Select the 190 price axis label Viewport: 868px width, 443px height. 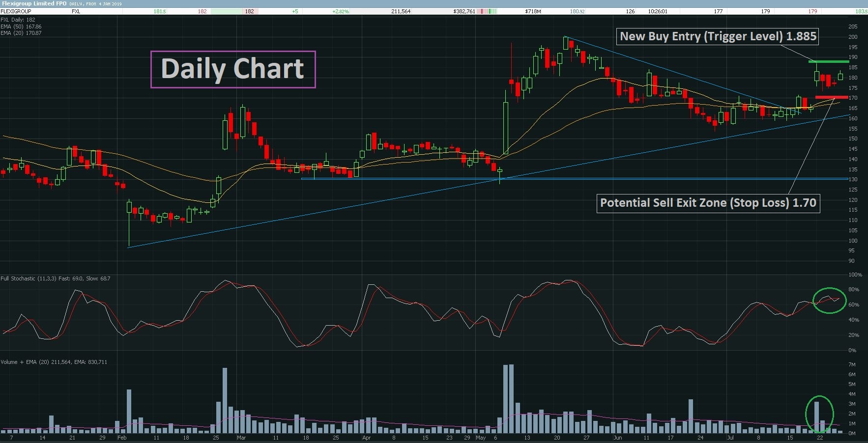853,57
